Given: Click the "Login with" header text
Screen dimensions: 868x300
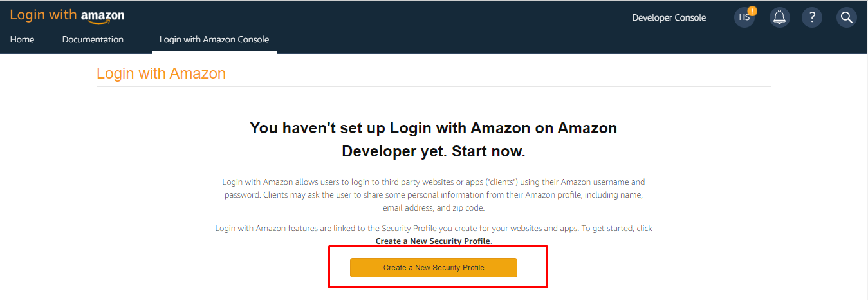Looking at the screenshot, I should pyautogui.click(x=43, y=15).
